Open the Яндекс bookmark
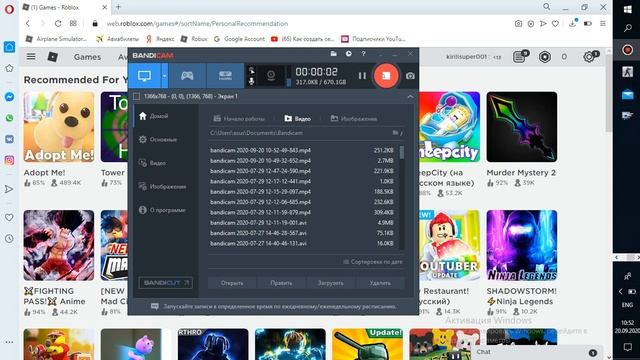 pos(160,39)
